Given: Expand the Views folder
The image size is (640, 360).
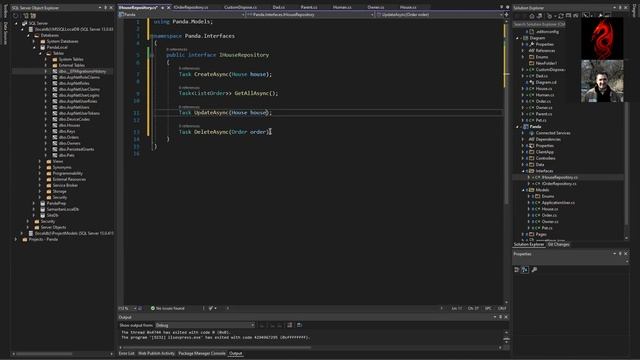Looking at the screenshot, I should click(x=40, y=161).
